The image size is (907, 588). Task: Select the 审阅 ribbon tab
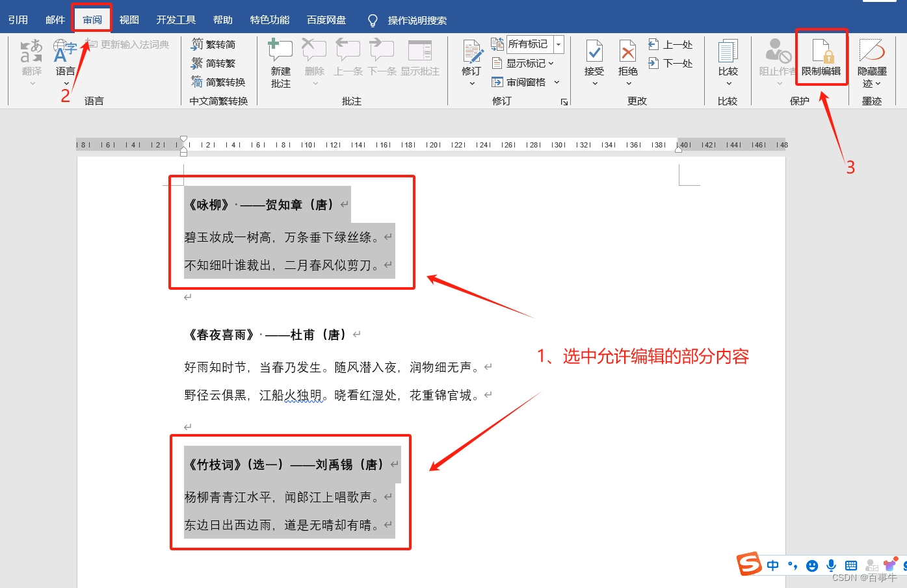click(x=92, y=19)
